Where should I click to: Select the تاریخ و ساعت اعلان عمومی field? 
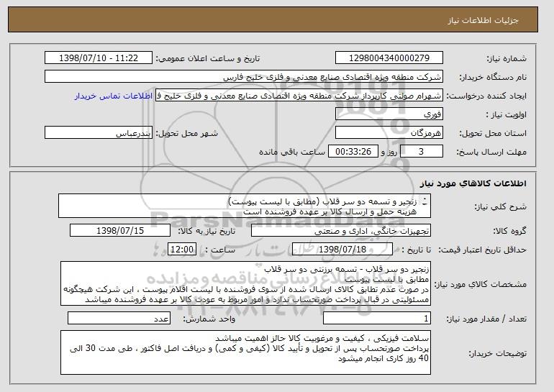(99, 58)
